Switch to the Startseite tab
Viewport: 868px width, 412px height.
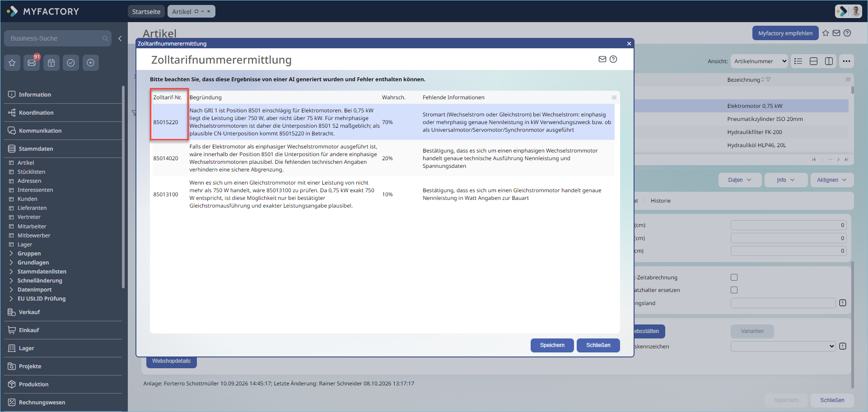pyautogui.click(x=146, y=11)
